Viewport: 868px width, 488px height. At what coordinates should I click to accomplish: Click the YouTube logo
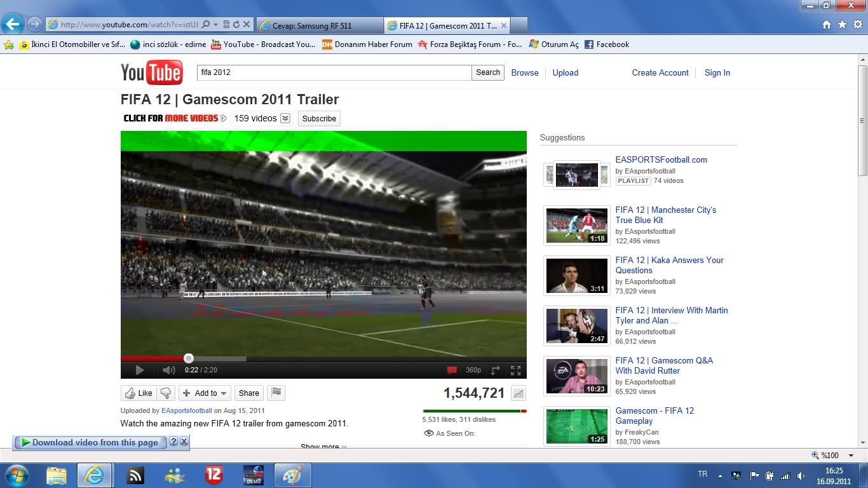tap(152, 72)
